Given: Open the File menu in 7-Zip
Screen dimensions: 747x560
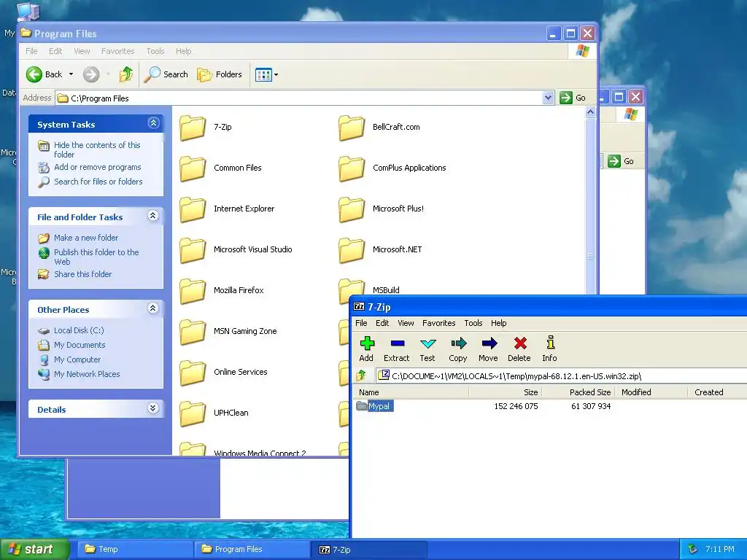Looking at the screenshot, I should tap(361, 323).
